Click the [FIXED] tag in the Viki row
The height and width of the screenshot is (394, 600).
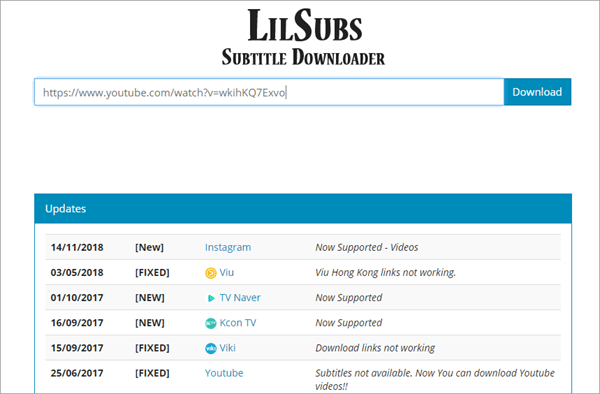point(152,348)
